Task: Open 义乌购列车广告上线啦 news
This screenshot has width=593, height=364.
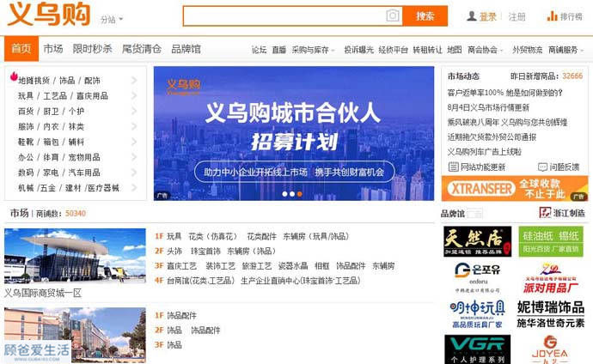Action: (485, 152)
